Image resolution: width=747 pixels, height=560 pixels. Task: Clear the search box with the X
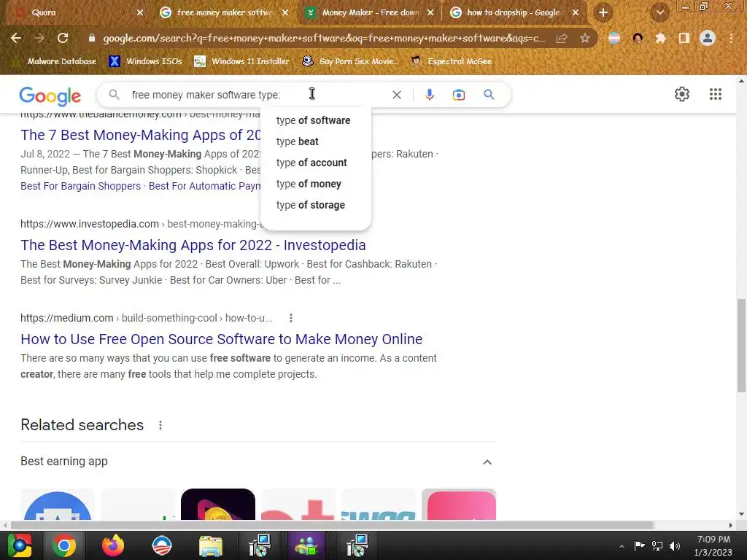[396, 95]
